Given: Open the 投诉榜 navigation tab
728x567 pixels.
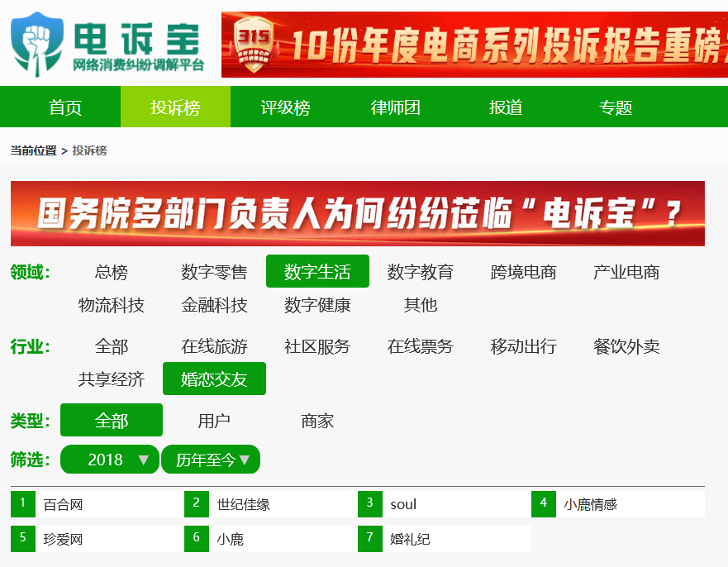Looking at the screenshot, I should 175,107.
